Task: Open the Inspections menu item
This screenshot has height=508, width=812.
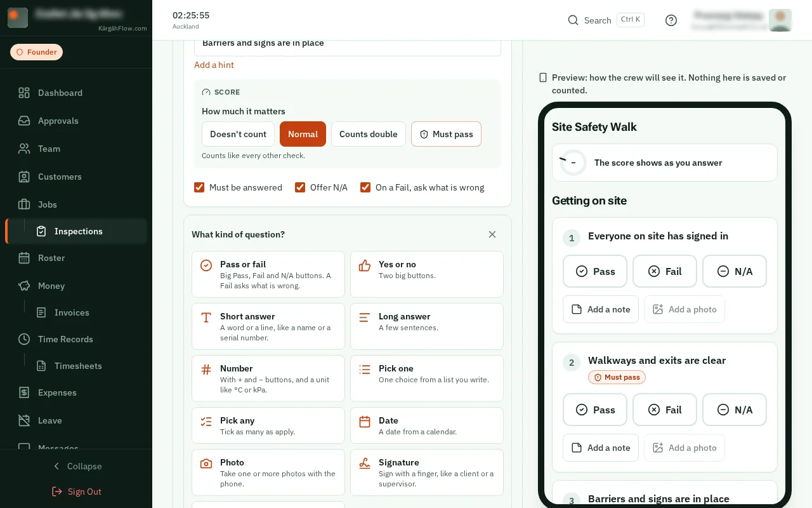Action: (76, 231)
